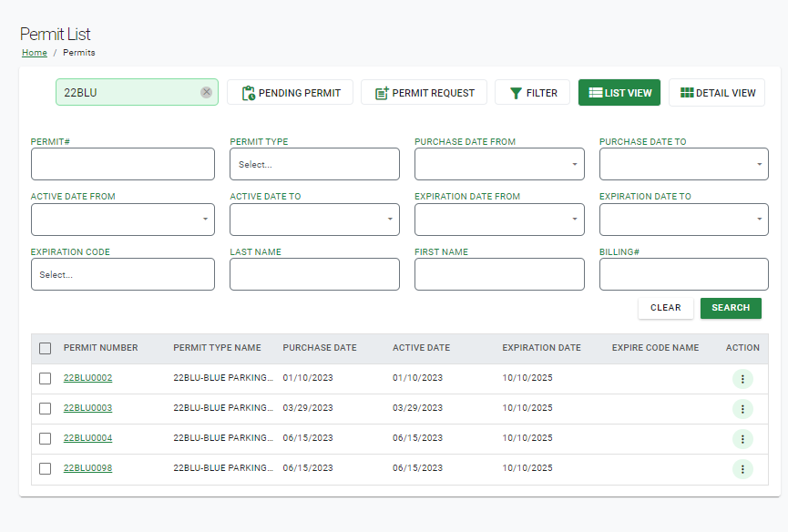Click purchase date 01/10/2023 in first row
Screen dimensions: 788x532
308,378
